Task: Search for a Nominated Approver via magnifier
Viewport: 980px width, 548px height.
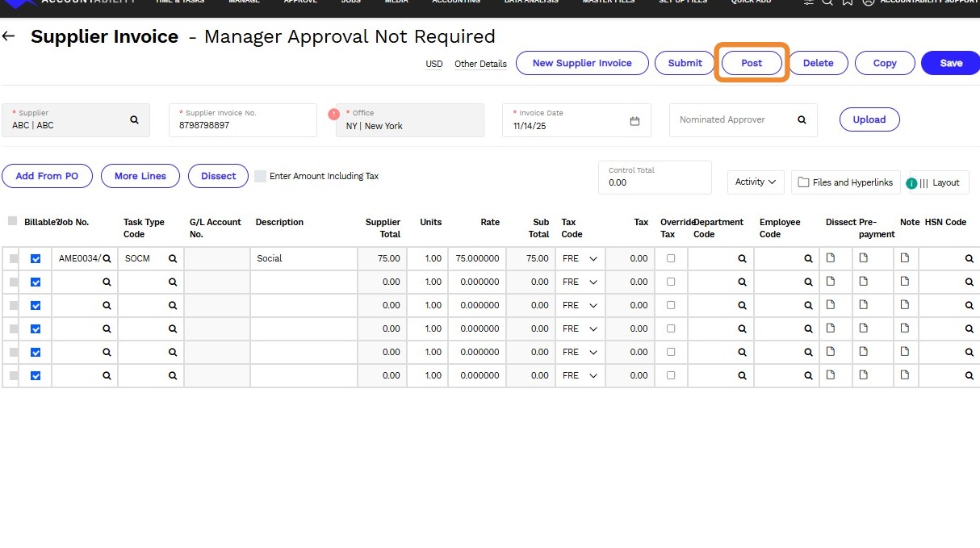Action: pyautogui.click(x=802, y=119)
